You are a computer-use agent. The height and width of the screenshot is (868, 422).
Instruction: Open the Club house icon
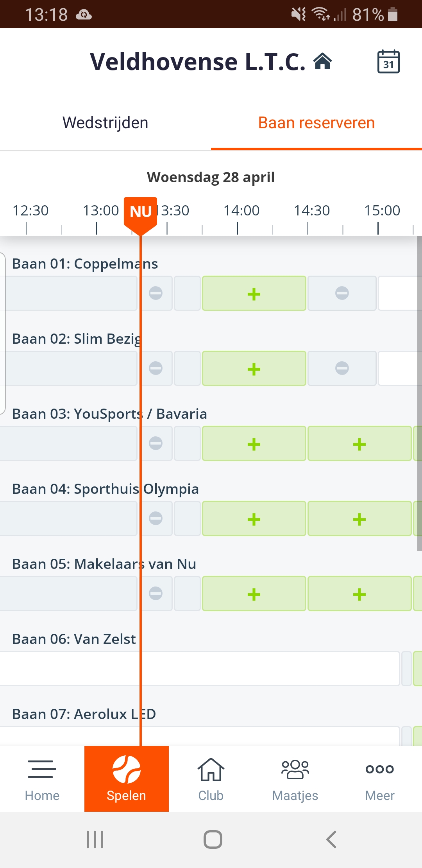211,769
